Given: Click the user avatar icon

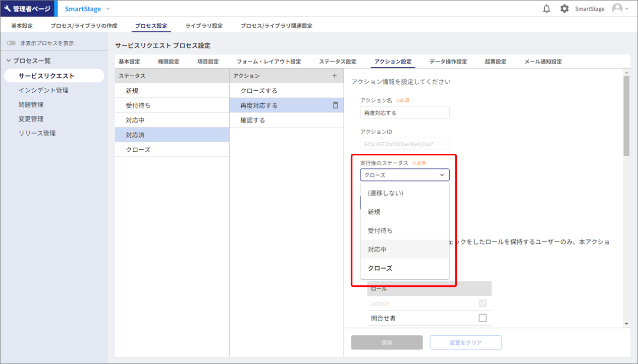Looking at the screenshot, I should tap(617, 9).
